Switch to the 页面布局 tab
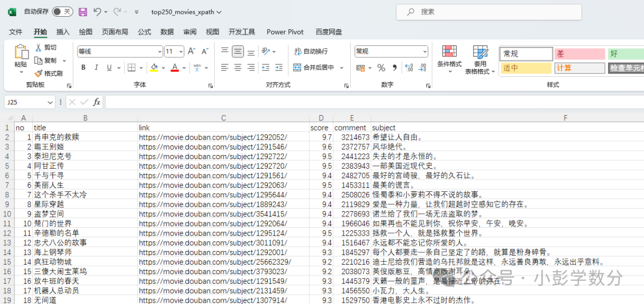644x304 pixels. pos(115,32)
